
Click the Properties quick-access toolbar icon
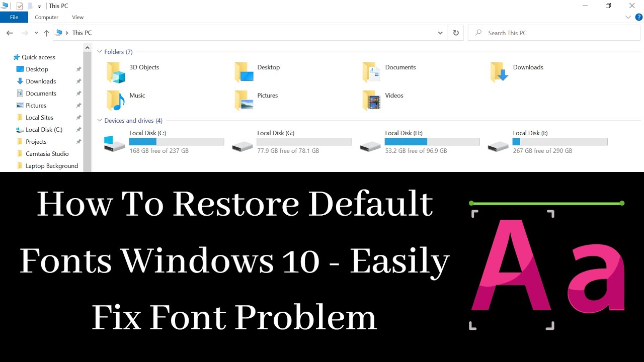pyautogui.click(x=20, y=6)
